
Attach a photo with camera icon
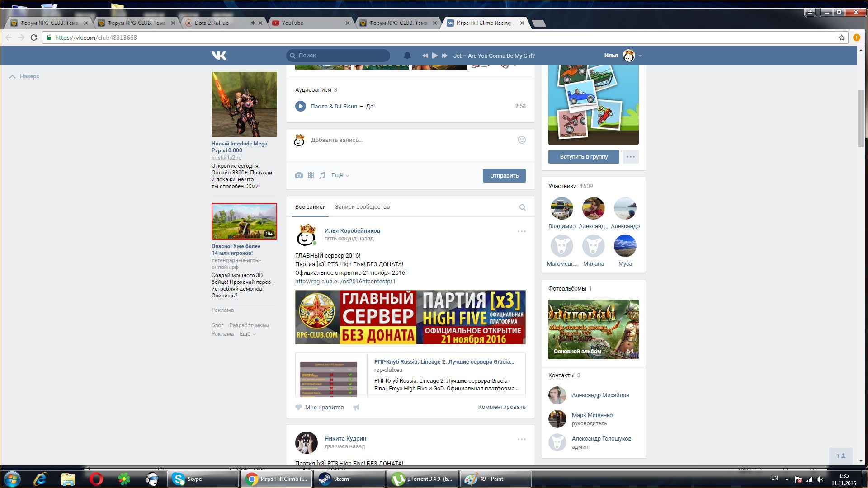point(299,175)
